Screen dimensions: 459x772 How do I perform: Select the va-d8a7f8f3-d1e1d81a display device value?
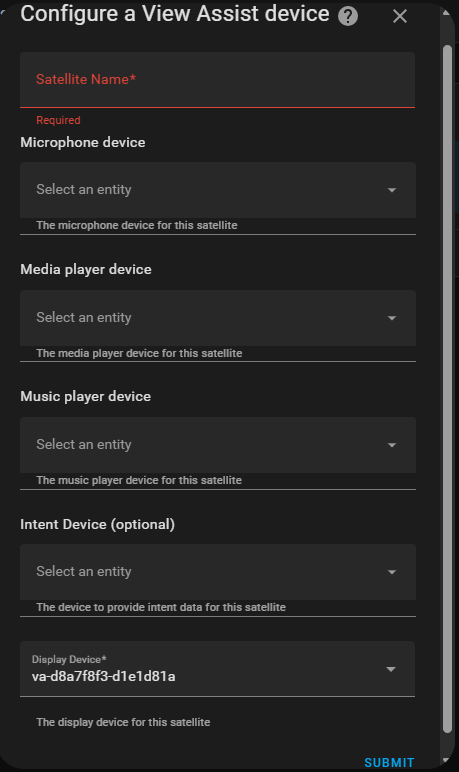coord(103,676)
